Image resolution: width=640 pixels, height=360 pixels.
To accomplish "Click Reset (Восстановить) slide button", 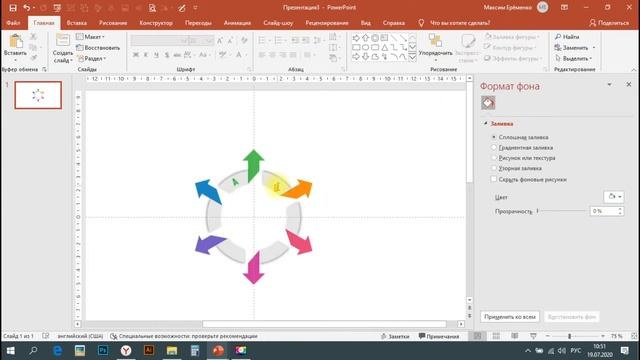I will coord(98,48).
